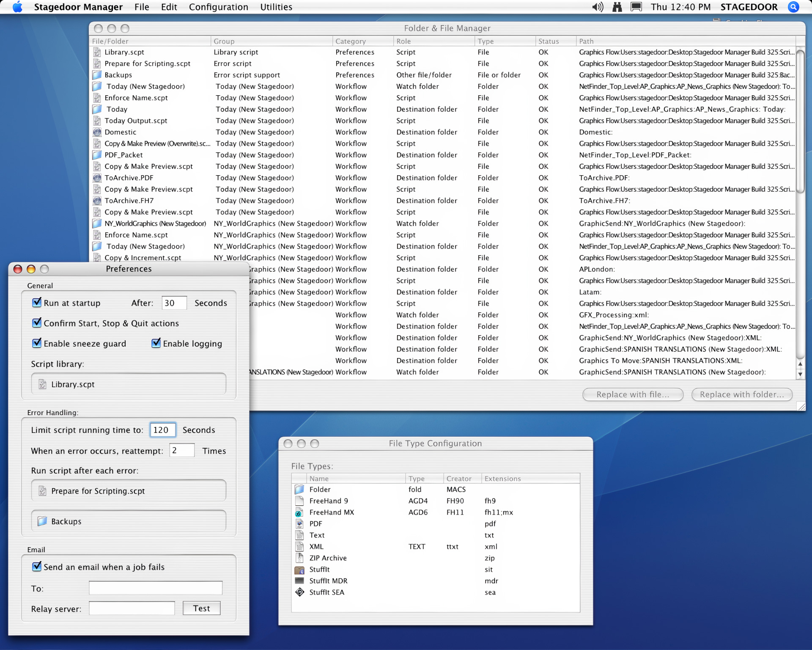This screenshot has width=812, height=650.
Task: Click the FreeHand 9 file type icon
Action: (299, 501)
